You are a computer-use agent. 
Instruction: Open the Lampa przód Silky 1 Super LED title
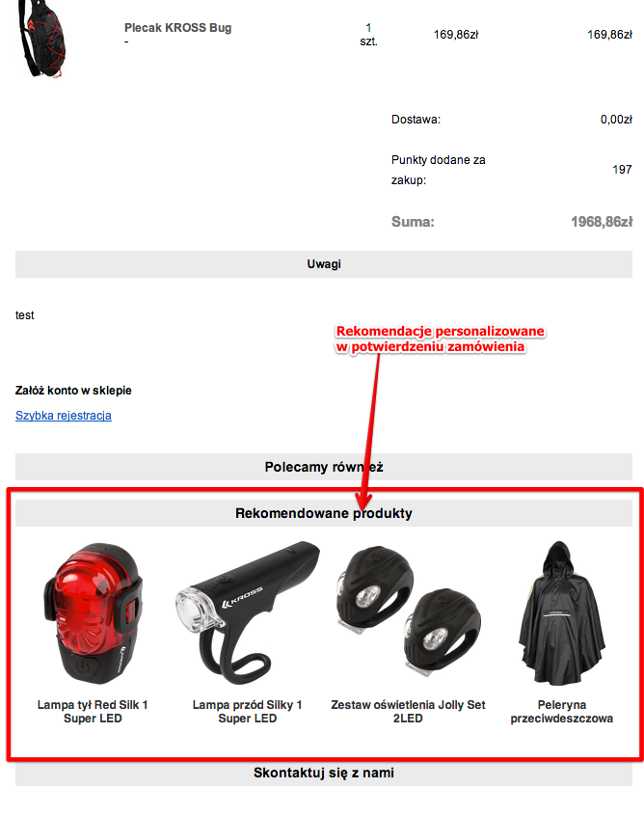247,712
